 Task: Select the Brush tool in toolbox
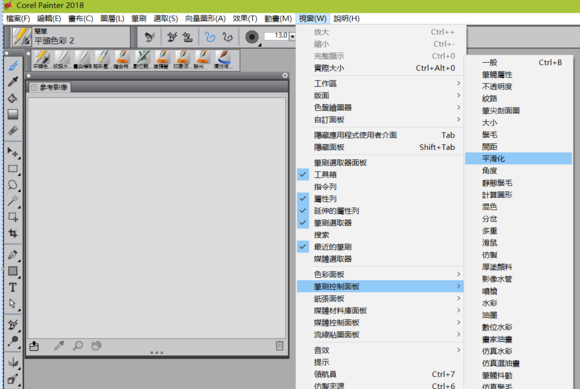click(x=13, y=66)
